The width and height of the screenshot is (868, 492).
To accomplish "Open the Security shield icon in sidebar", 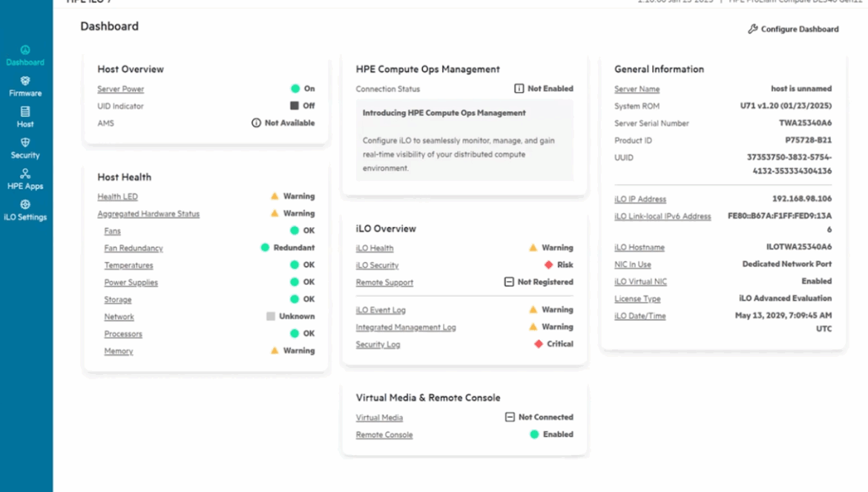I will tap(25, 142).
